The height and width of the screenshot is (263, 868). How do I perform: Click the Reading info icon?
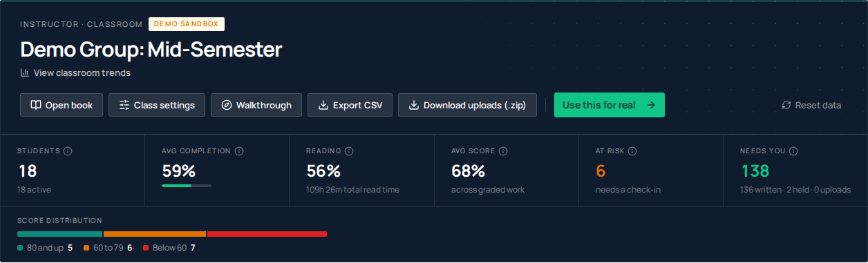point(350,151)
